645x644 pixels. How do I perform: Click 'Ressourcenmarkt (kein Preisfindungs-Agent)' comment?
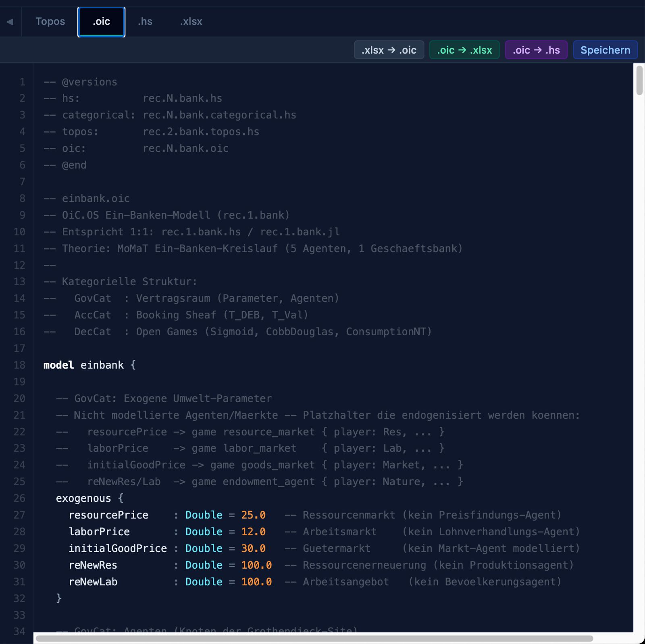(x=423, y=515)
